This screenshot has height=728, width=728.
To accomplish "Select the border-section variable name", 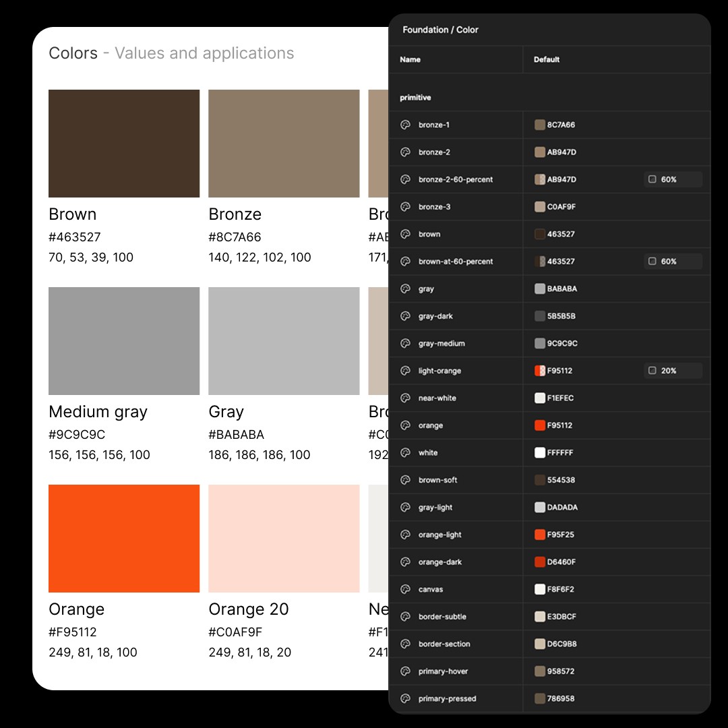I will 444,644.
